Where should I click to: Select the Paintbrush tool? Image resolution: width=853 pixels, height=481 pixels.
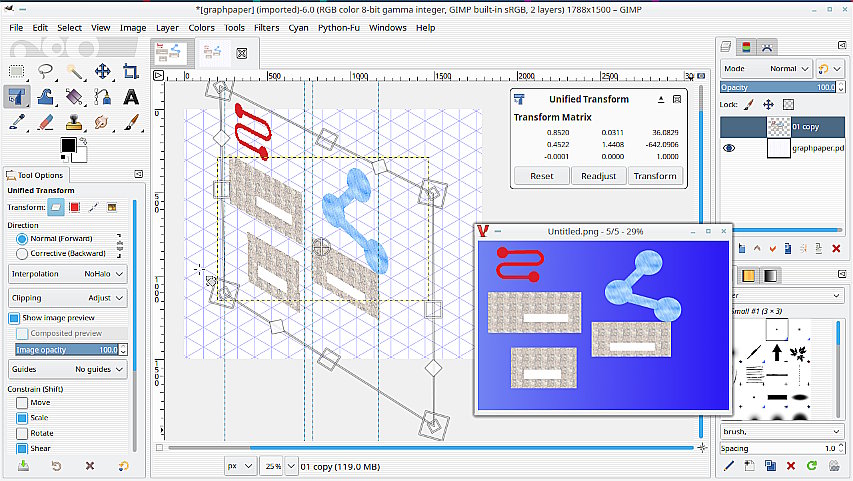click(x=131, y=122)
